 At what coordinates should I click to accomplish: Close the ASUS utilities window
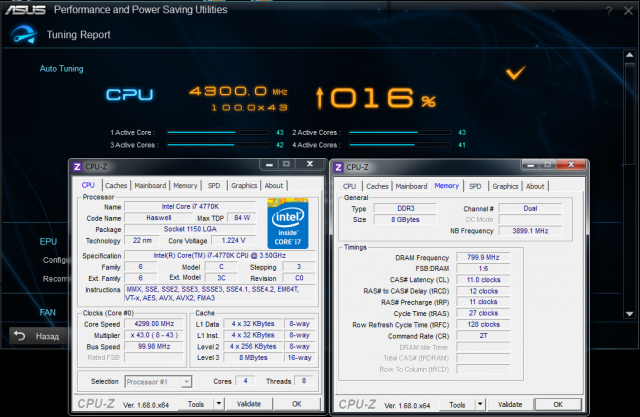coord(628,11)
